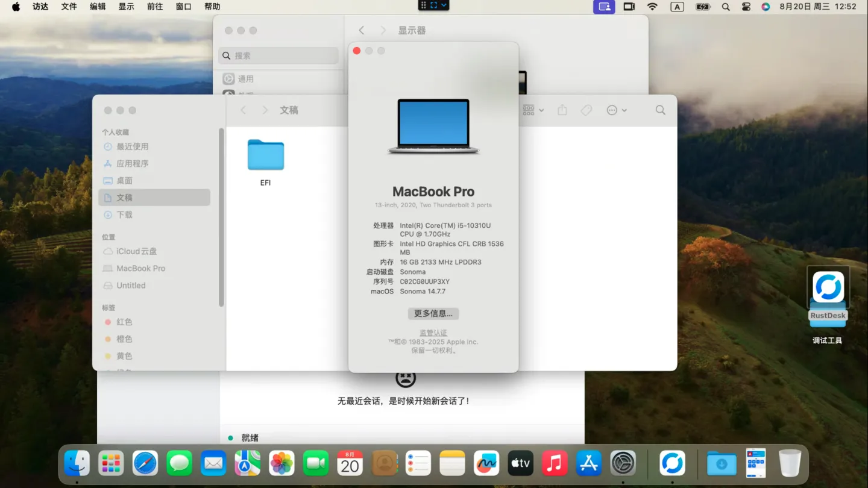868x488 pixels.
Task: Click the Finder tags toolbar icon
Action: pos(586,110)
